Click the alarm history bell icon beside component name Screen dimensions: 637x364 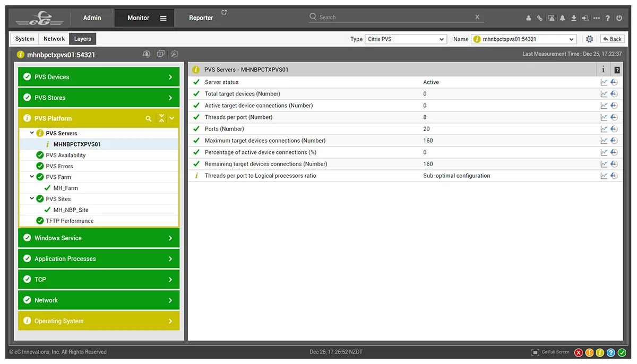pos(147,54)
